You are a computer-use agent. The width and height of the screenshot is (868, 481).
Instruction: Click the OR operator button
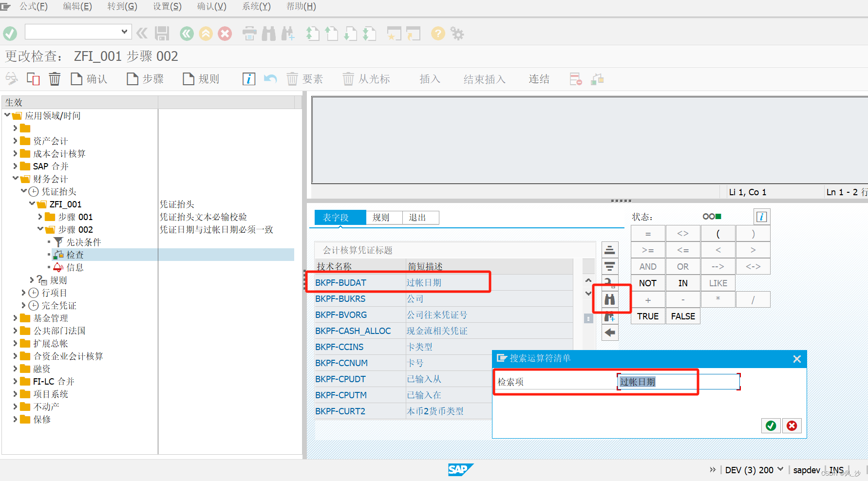[x=683, y=267]
